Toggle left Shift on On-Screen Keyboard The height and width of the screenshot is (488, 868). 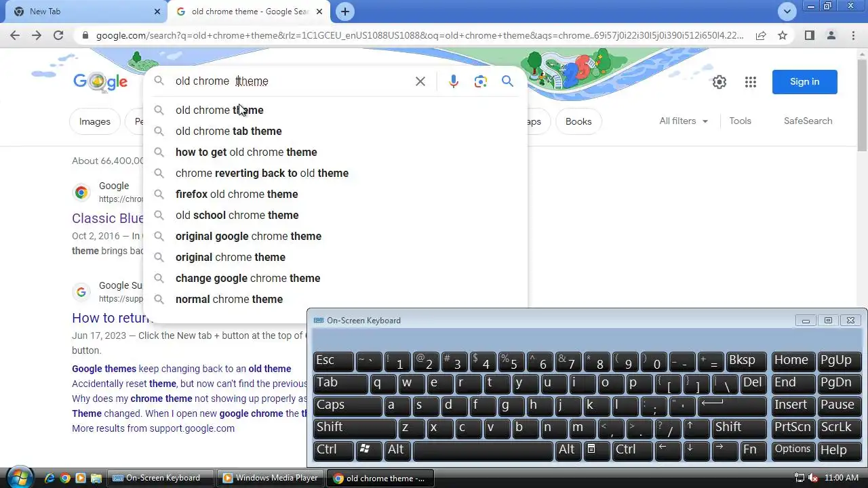pyautogui.click(x=354, y=428)
